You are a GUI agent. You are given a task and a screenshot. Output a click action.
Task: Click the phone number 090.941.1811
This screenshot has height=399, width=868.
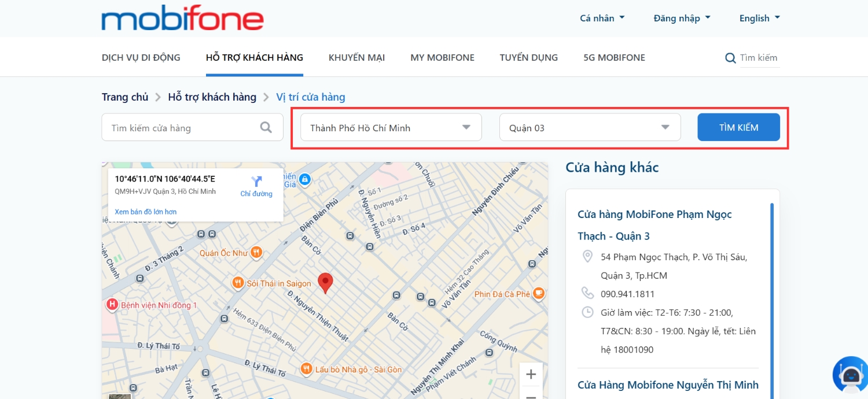coord(628,294)
